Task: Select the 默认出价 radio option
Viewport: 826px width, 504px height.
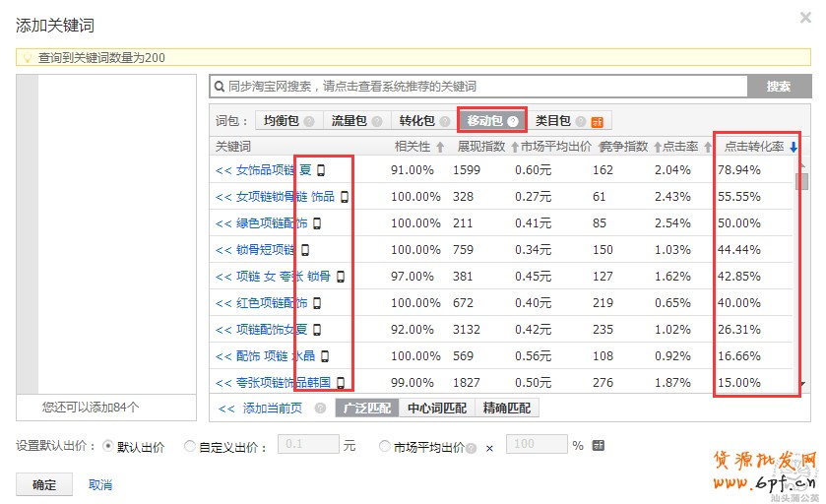Action: click(109, 446)
